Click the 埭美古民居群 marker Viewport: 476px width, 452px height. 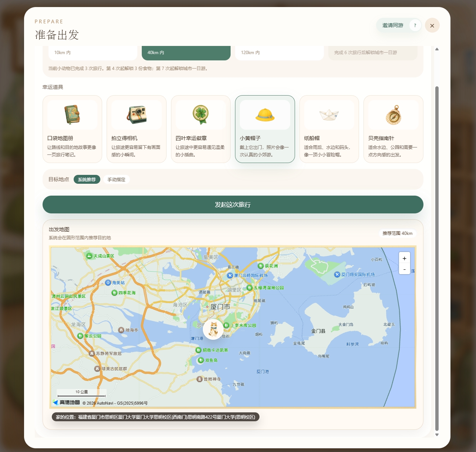point(97,369)
